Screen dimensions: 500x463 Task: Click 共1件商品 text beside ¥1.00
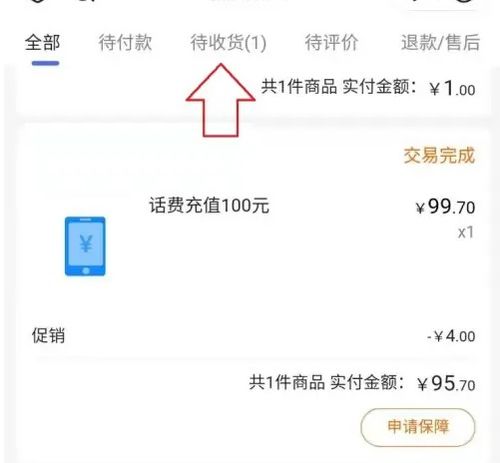coord(299,87)
